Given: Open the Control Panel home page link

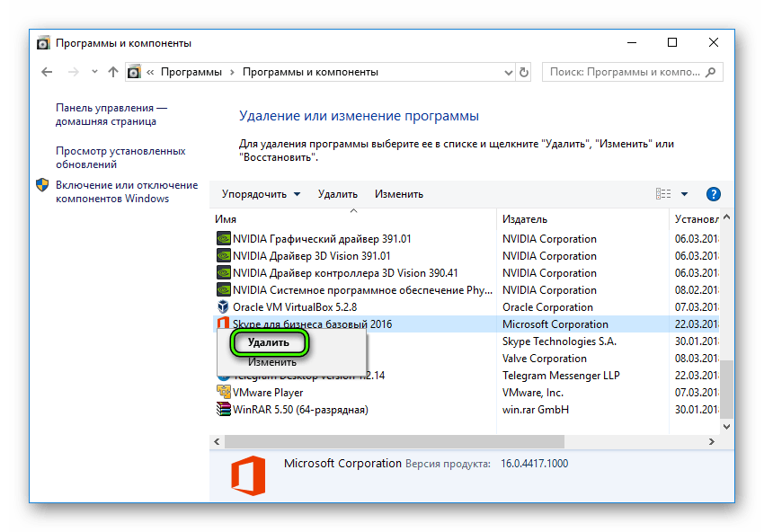Looking at the screenshot, I should click(111, 114).
